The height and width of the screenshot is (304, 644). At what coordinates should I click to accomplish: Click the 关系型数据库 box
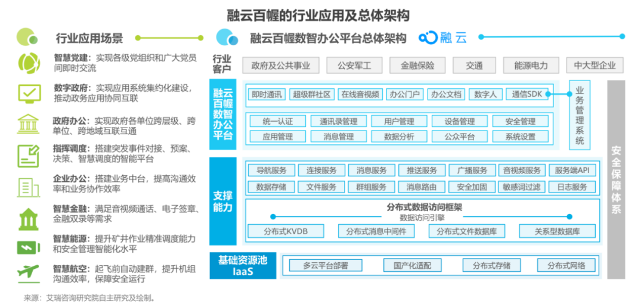[x=558, y=231]
